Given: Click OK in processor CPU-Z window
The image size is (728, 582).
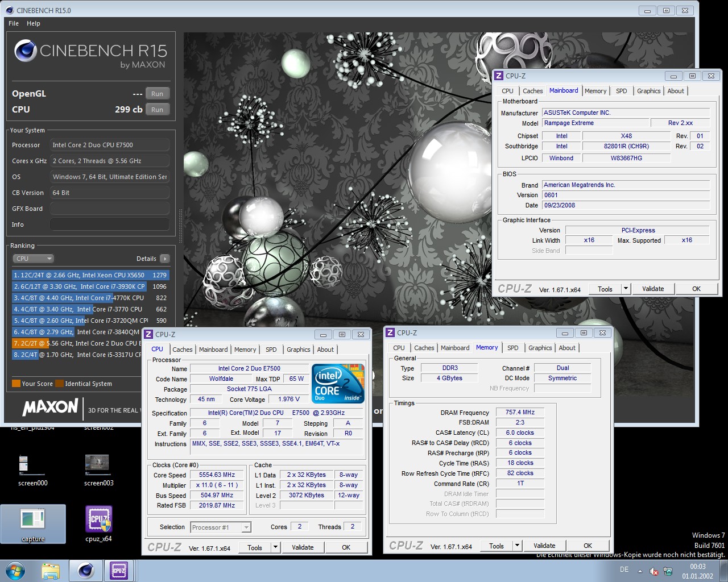Looking at the screenshot, I should [346, 547].
